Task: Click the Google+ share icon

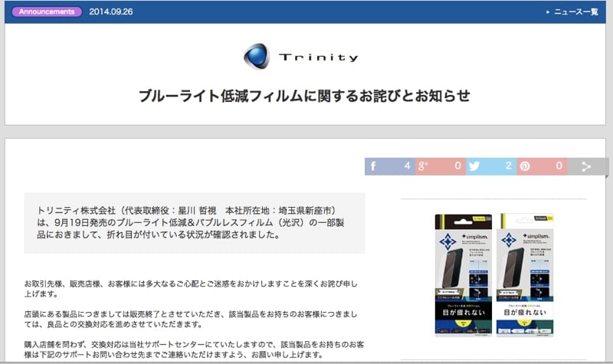Action: point(424,166)
